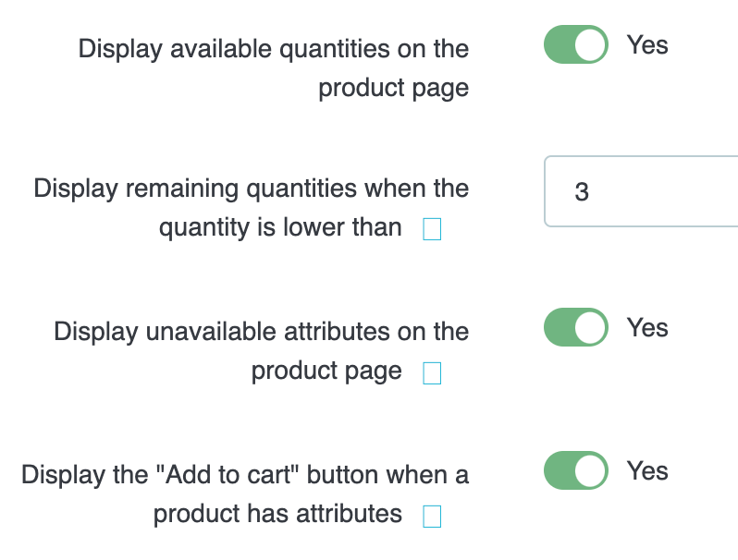The image size is (738, 560).
Task: Click "Yes" beside the "Add to cart" switch
Action: [x=647, y=471]
